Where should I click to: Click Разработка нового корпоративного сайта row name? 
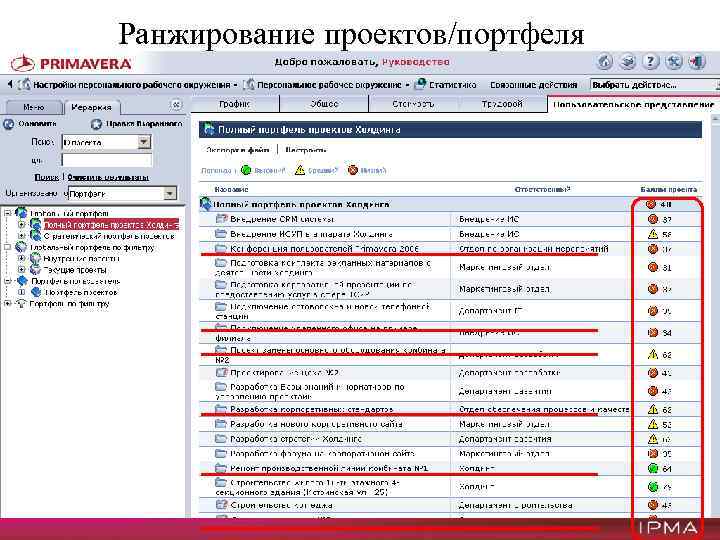pyautogui.click(x=316, y=424)
